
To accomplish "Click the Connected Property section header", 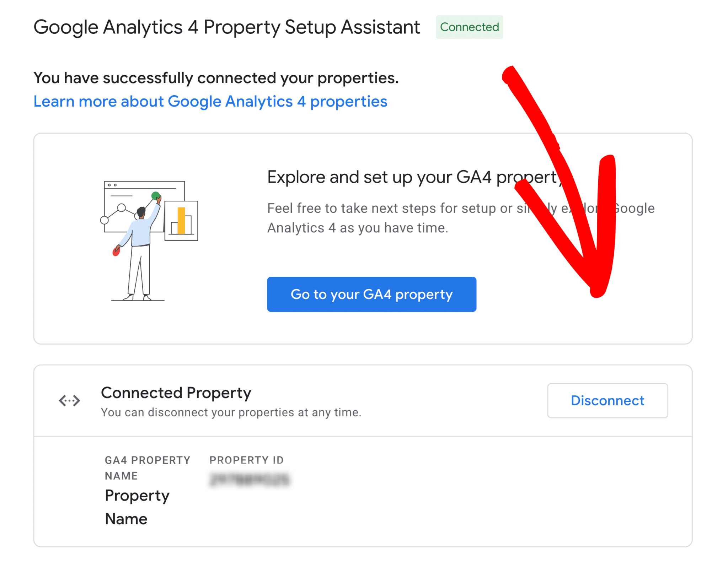I will 176,393.
